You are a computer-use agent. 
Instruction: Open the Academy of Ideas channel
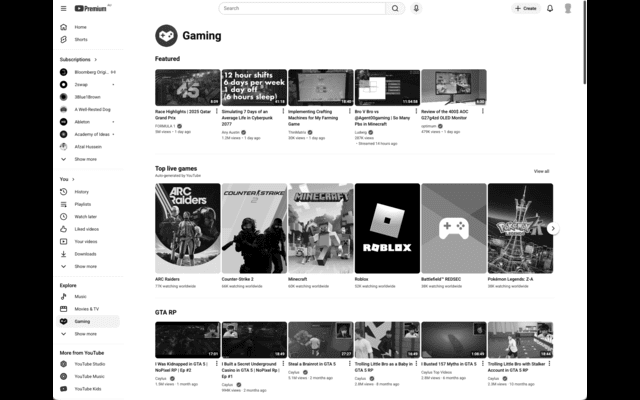pyautogui.click(x=89, y=134)
